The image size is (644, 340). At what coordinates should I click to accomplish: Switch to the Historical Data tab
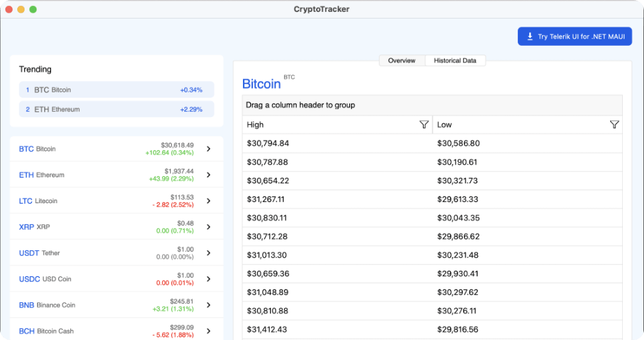(x=455, y=60)
